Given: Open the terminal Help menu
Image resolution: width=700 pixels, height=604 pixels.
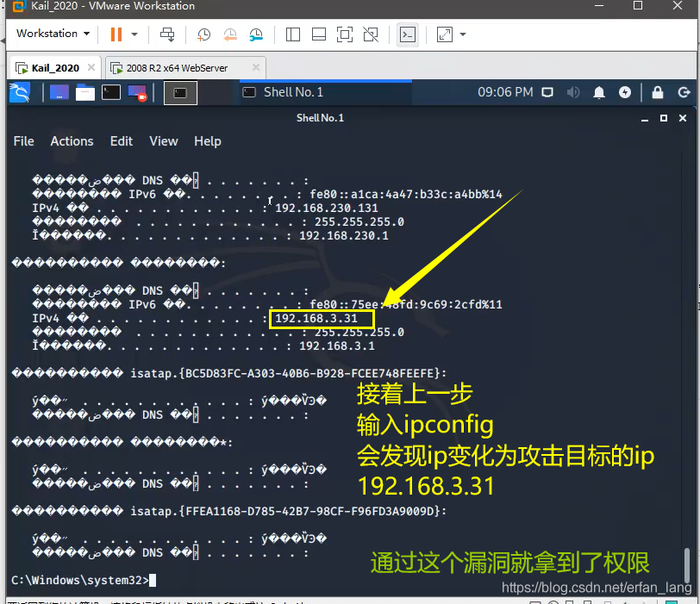Looking at the screenshot, I should point(208,141).
